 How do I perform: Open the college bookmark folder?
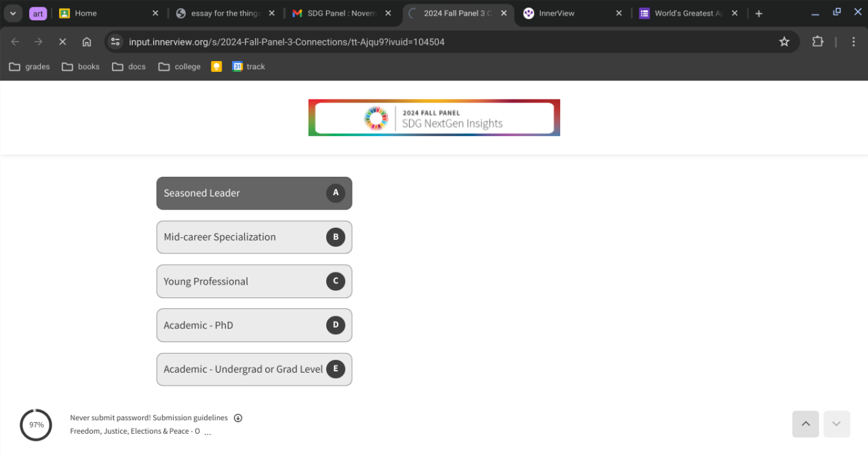point(180,66)
